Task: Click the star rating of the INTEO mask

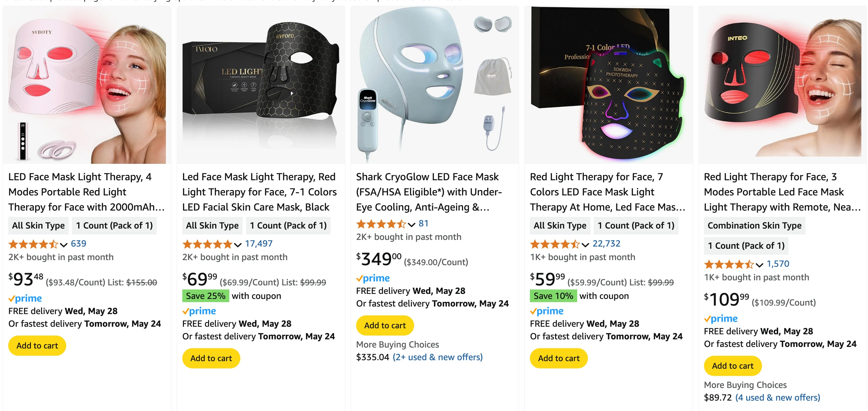Action: (x=729, y=264)
